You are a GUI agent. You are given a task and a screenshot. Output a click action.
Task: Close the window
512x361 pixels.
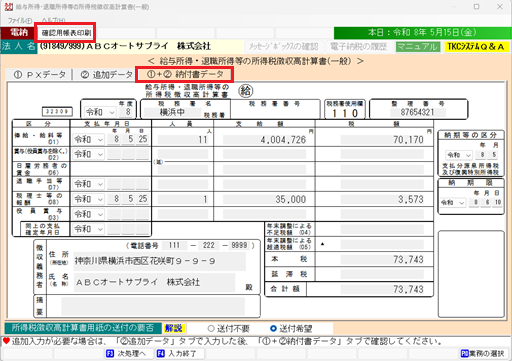[x=500, y=7]
